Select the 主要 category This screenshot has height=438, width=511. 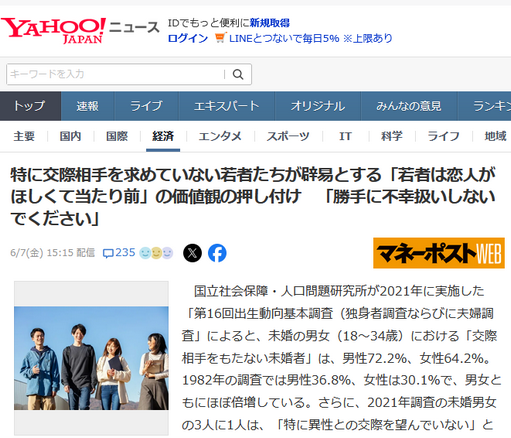pyautogui.click(x=24, y=136)
